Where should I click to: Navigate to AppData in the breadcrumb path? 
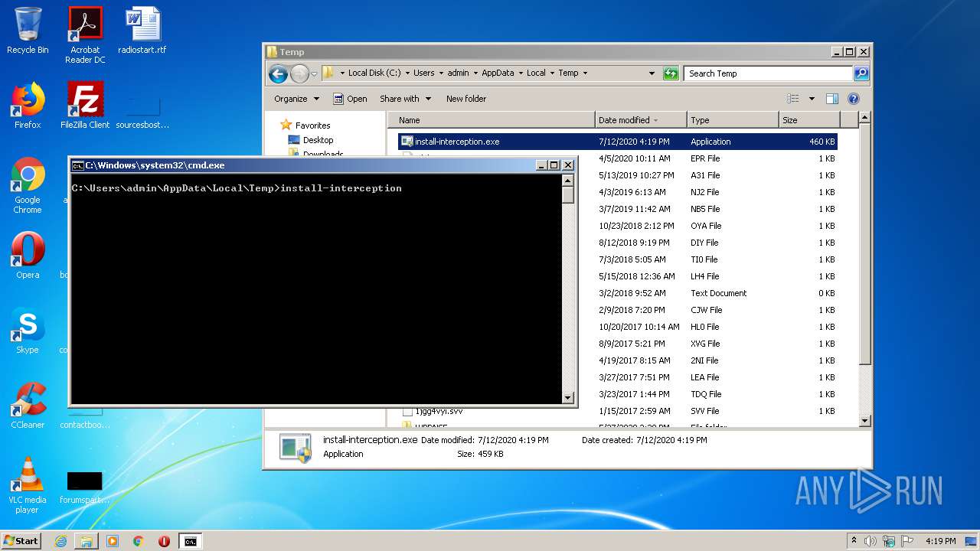[x=498, y=73]
